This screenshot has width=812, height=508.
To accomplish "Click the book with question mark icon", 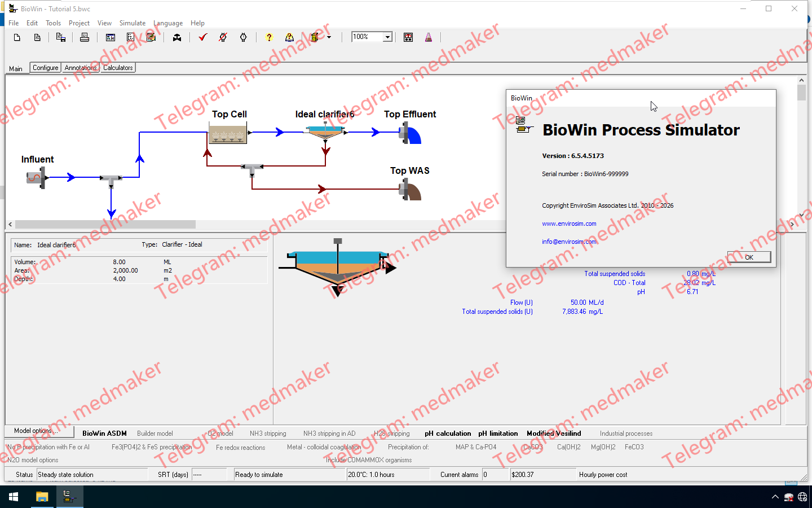I will (289, 37).
